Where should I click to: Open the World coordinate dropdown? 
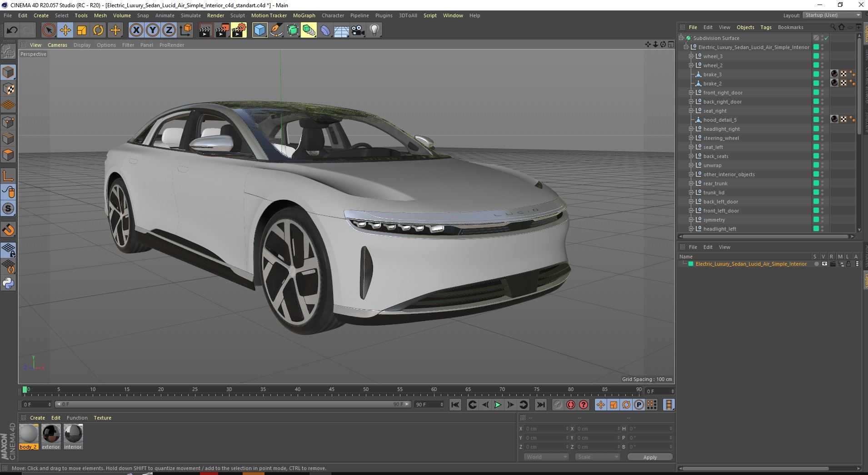tap(546, 457)
